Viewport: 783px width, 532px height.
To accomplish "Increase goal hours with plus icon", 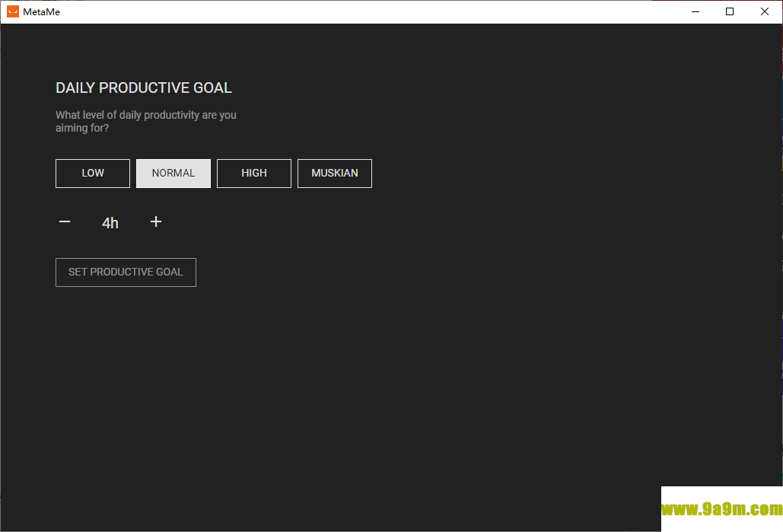I will point(156,221).
